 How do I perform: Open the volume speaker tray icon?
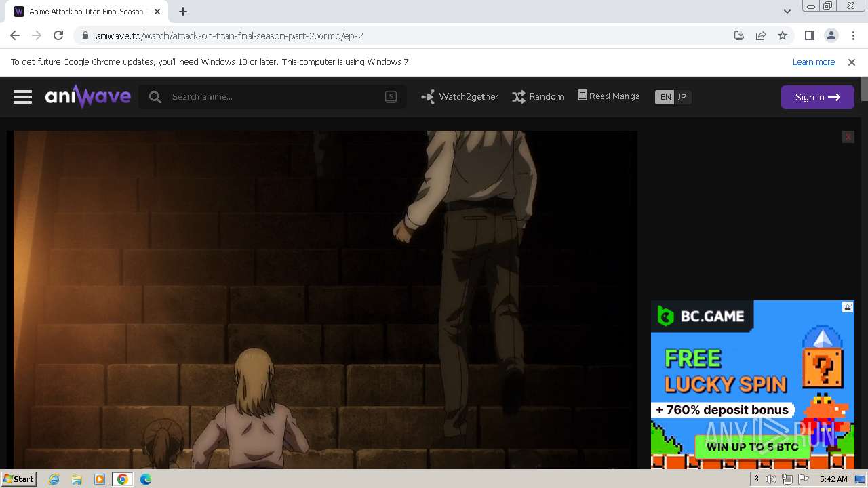(771, 479)
